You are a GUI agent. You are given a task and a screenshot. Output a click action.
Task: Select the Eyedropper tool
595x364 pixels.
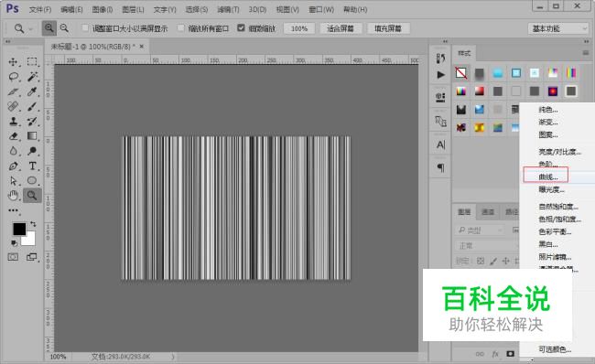coord(32,91)
